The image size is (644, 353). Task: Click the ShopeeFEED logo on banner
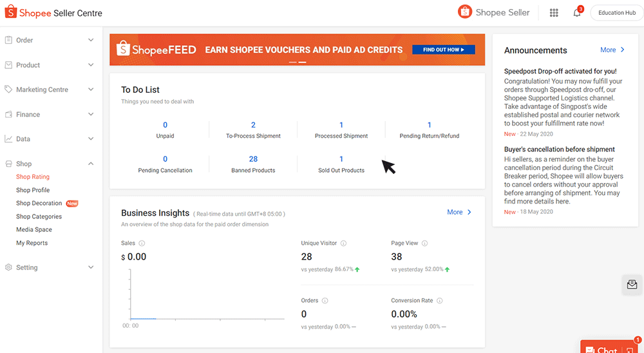(156, 50)
